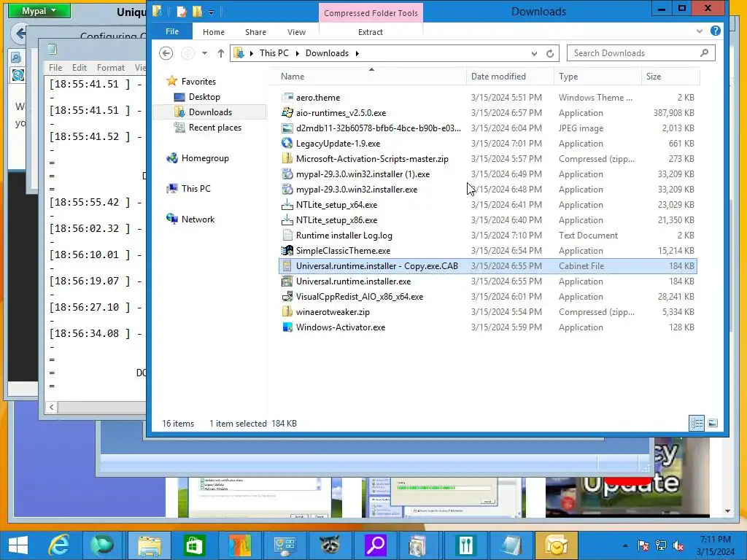
Task: Select NTLite_setup_x86.exe icon
Action: coord(287,220)
